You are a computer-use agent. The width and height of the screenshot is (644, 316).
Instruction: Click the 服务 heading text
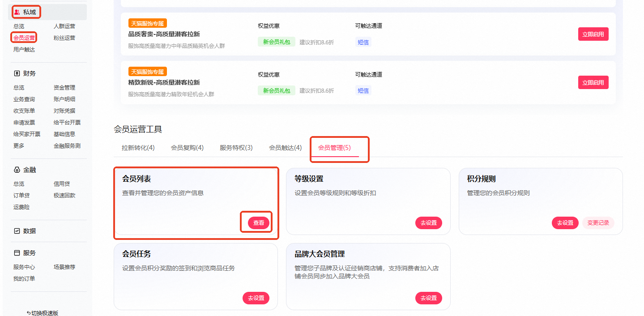pos(30,253)
